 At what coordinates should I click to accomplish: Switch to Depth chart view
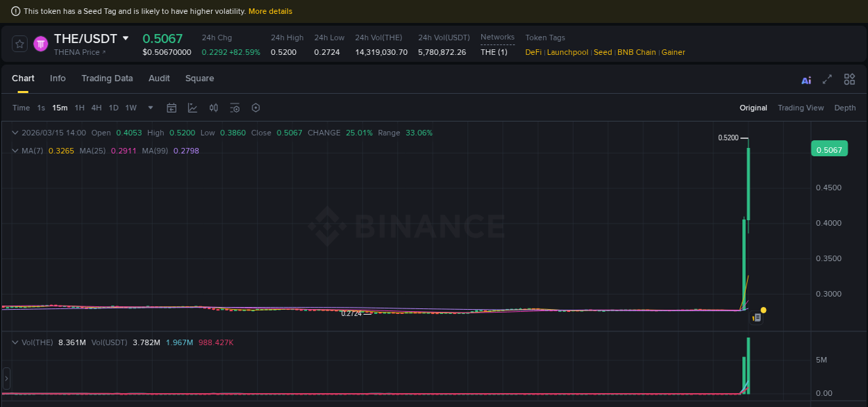pyautogui.click(x=844, y=108)
